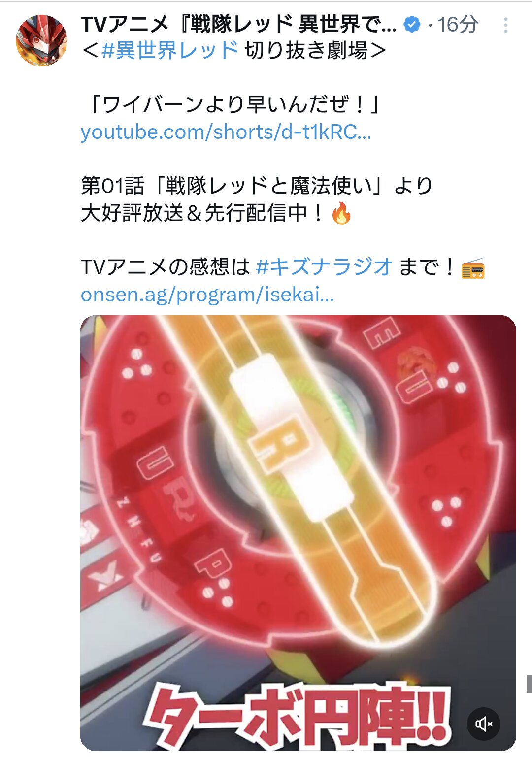Click the 切り抜き劇場 text in the first line
The image size is (532, 757).
click(x=306, y=50)
